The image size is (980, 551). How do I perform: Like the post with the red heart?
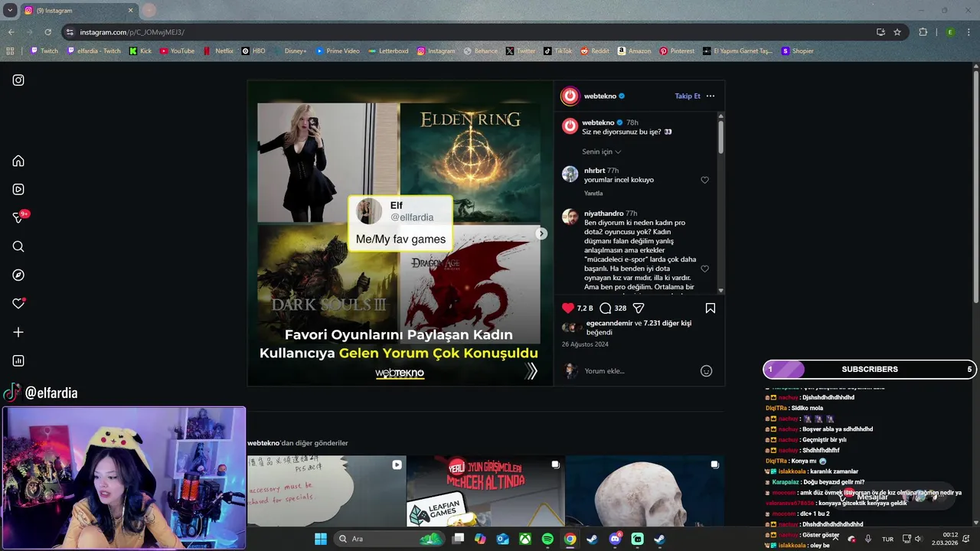[568, 308]
